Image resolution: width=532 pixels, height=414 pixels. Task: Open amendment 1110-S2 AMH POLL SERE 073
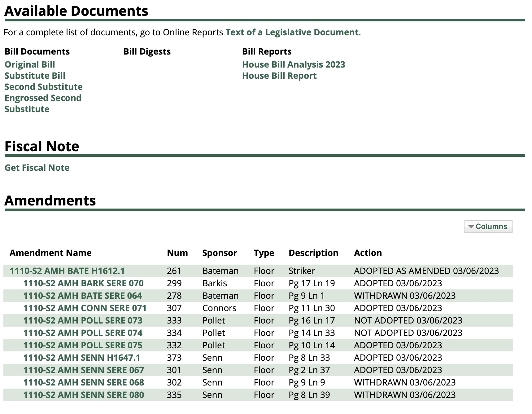coord(83,320)
